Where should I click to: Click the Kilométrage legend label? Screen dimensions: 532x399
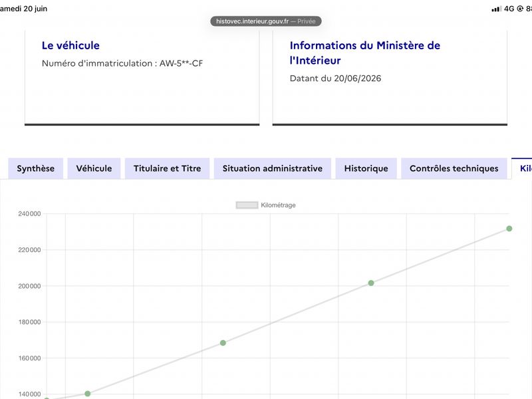(x=278, y=205)
